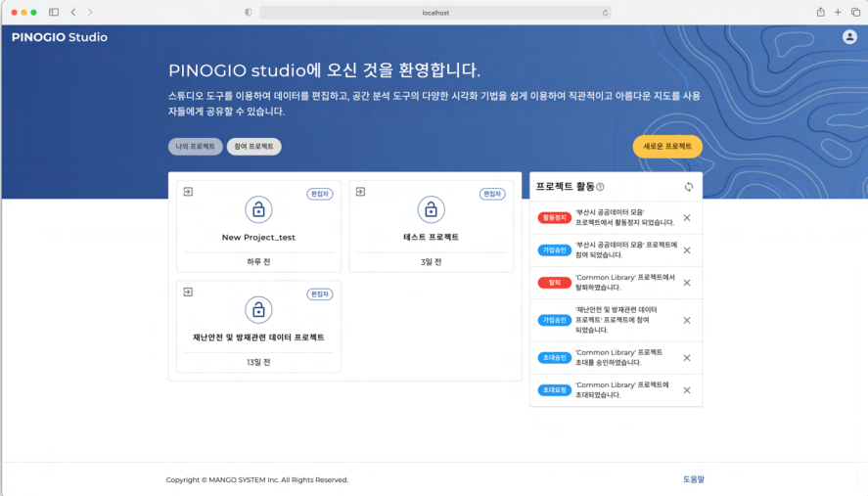Click help icon beside 프로젝트 활동 title
This screenshot has width=868, height=496.
(x=600, y=187)
